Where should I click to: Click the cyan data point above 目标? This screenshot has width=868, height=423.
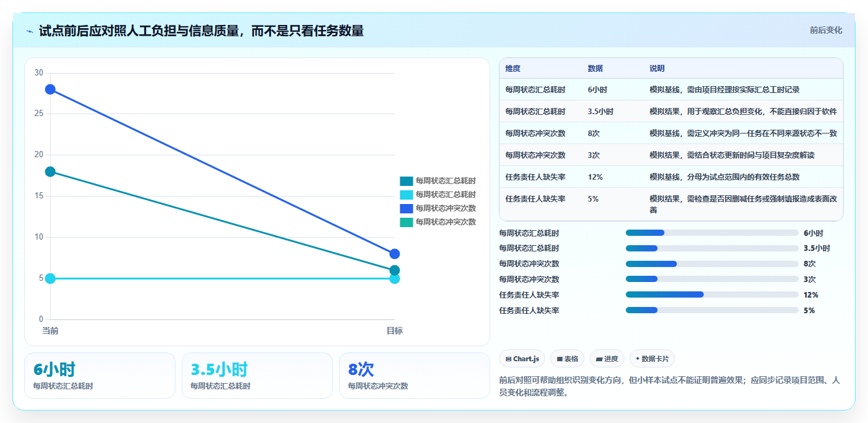(395, 278)
